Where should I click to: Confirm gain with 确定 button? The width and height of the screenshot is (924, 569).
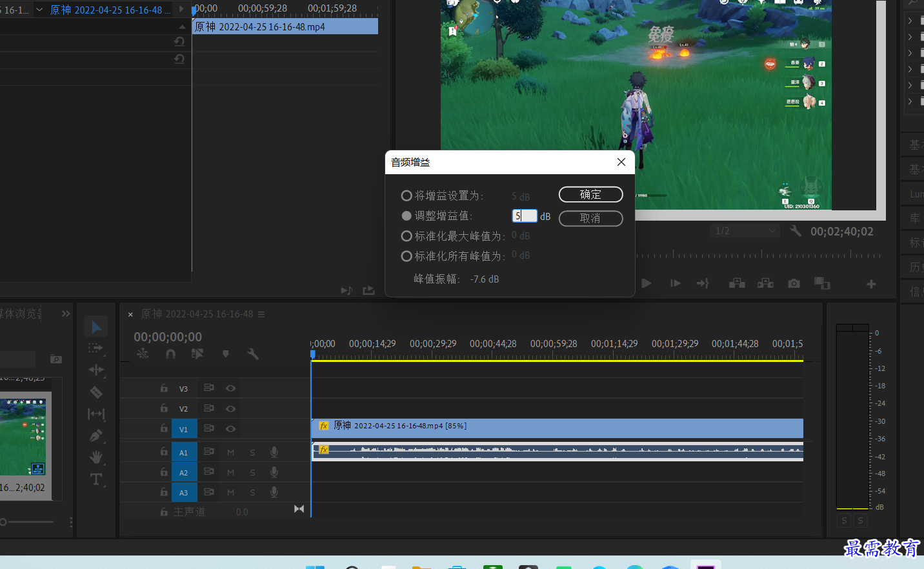590,194
